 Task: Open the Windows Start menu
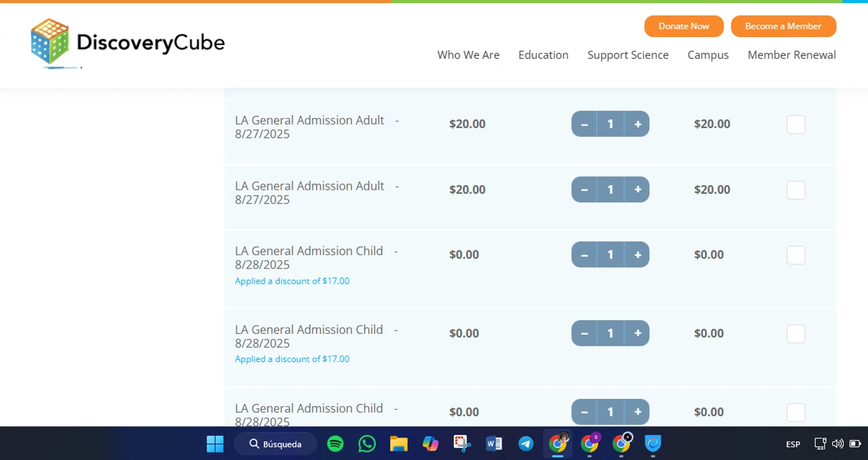click(x=215, y=444)
